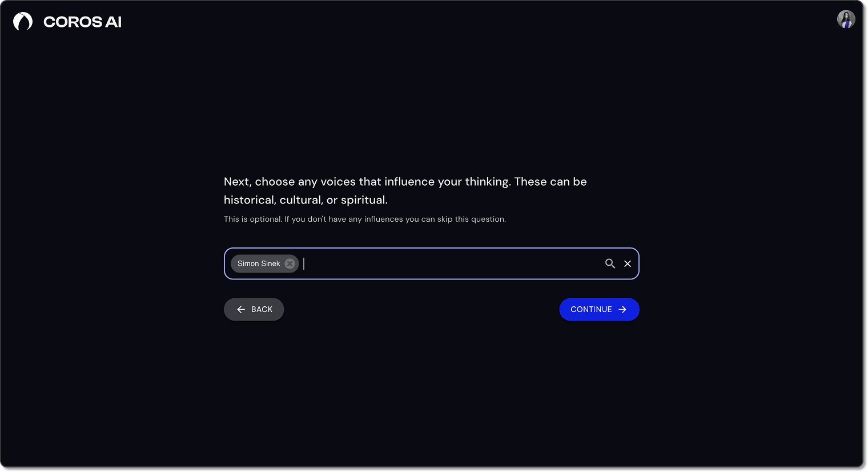Click the magnifying glass search icon

tap(610, 263)
